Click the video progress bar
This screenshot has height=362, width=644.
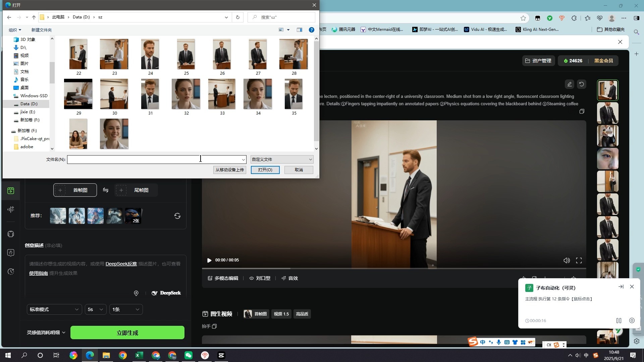coord(394,268)
